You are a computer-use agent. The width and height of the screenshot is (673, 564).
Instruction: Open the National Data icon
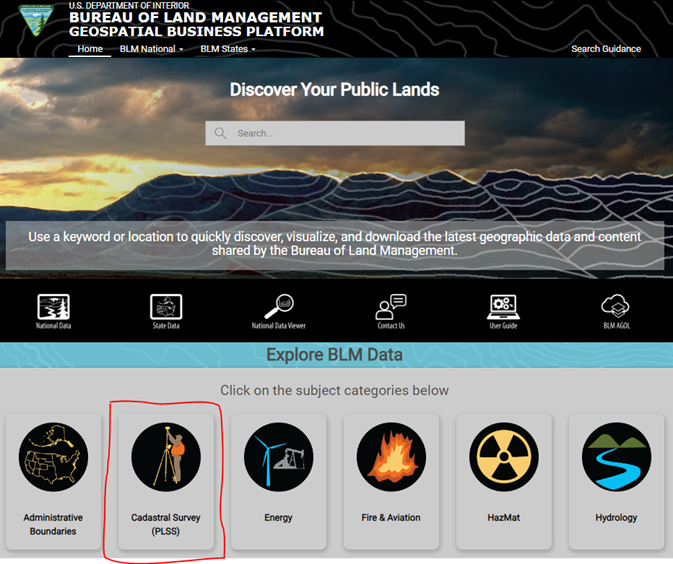[53, 306]
